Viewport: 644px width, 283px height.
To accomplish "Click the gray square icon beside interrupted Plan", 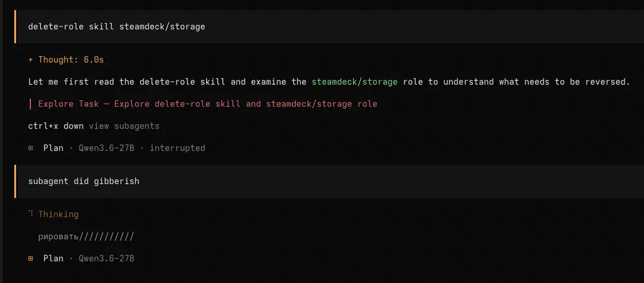I will pos(30,148).
